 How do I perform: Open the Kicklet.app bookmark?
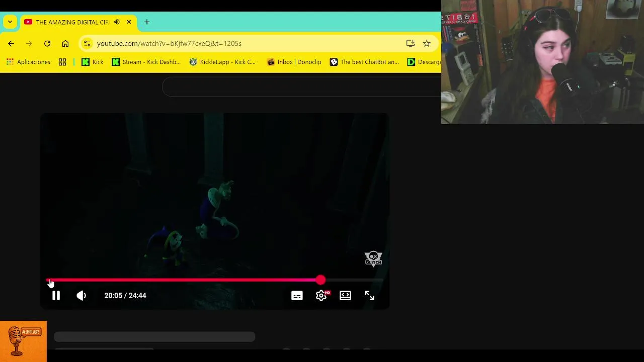(x=223, y=62)
